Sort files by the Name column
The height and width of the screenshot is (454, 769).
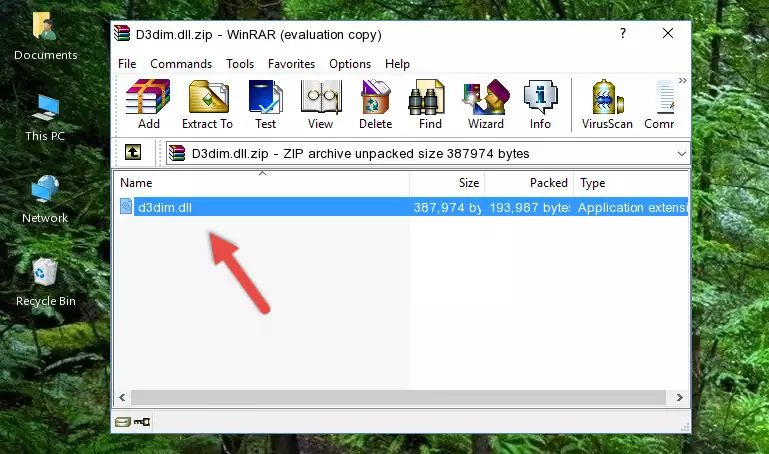262,183
